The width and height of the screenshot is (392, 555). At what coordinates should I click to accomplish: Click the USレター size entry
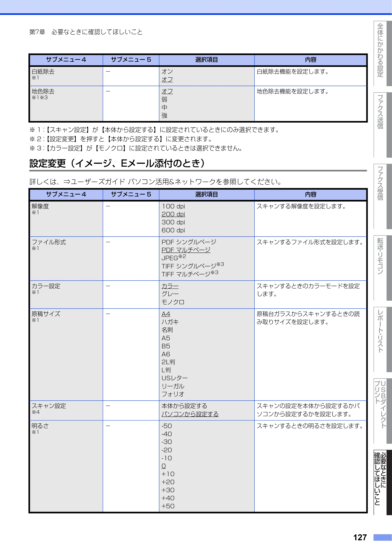[x=175, y=378]
